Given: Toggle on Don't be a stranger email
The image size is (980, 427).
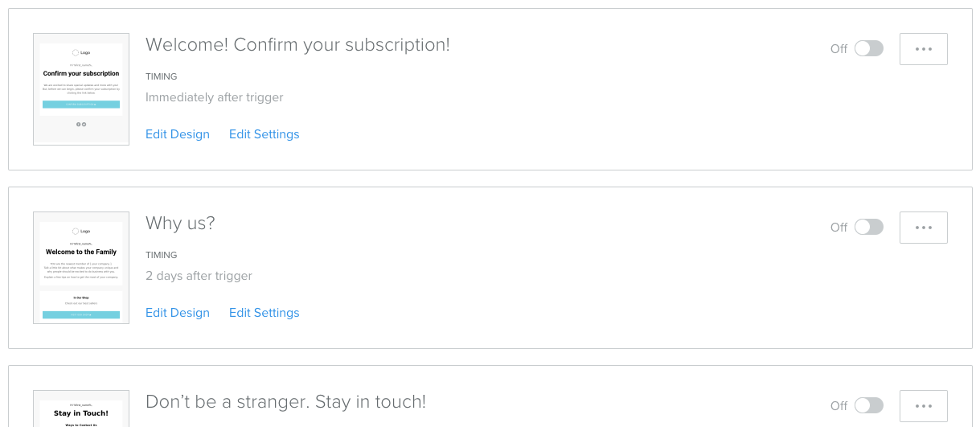Looking at the screenshot, I should click(x=868, y=405).
